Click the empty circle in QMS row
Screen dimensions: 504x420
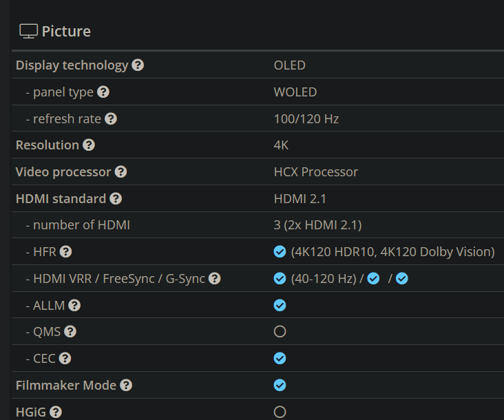click(x=280, y=332)
